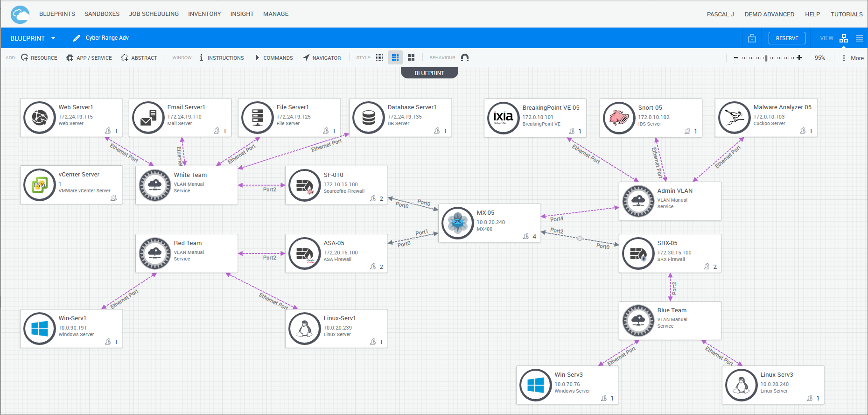Open the BLUEPRINTS menu
868x415 pixels.
pos(57,14)
